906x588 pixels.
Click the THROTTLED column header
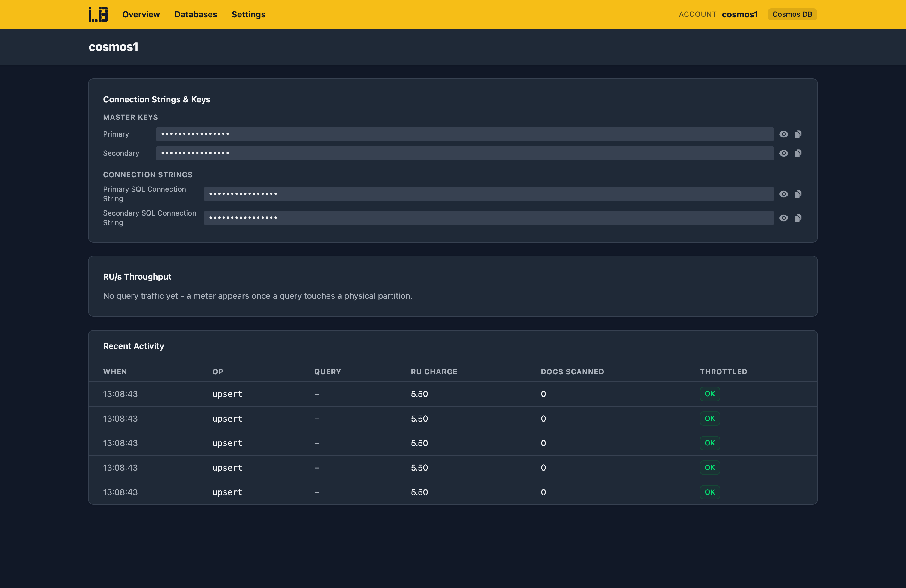coord(723,372)
